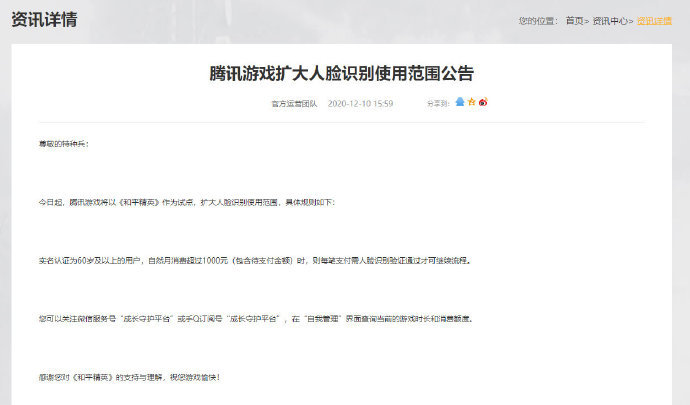
Task: Click the publish date 2020-12-10 15:59
Action: coord(360,103)
